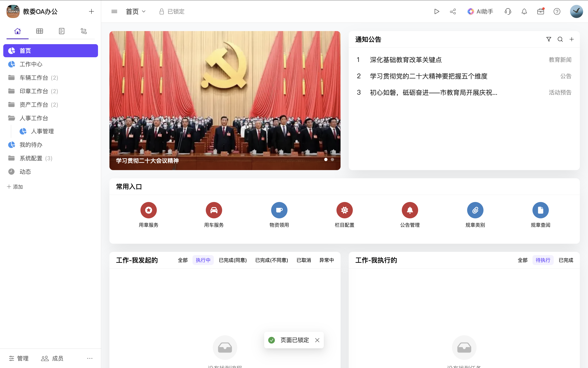
Task: Click the 已锁定 lock status
Action: (172, 11)
